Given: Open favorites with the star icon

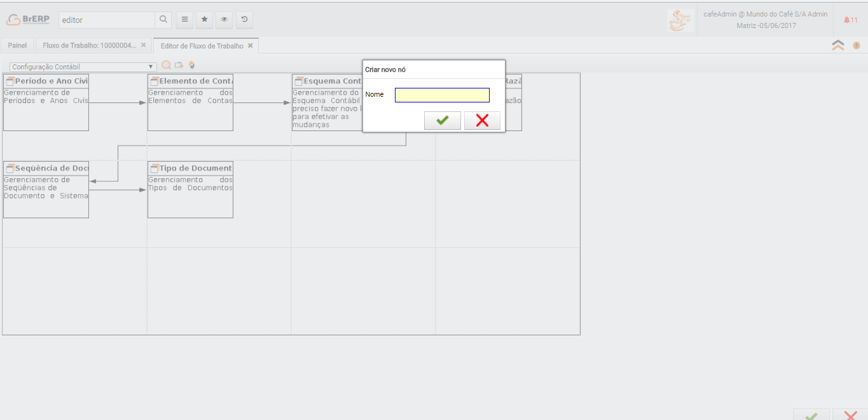Looking at the screenshot, I should [x=204, y=20].
